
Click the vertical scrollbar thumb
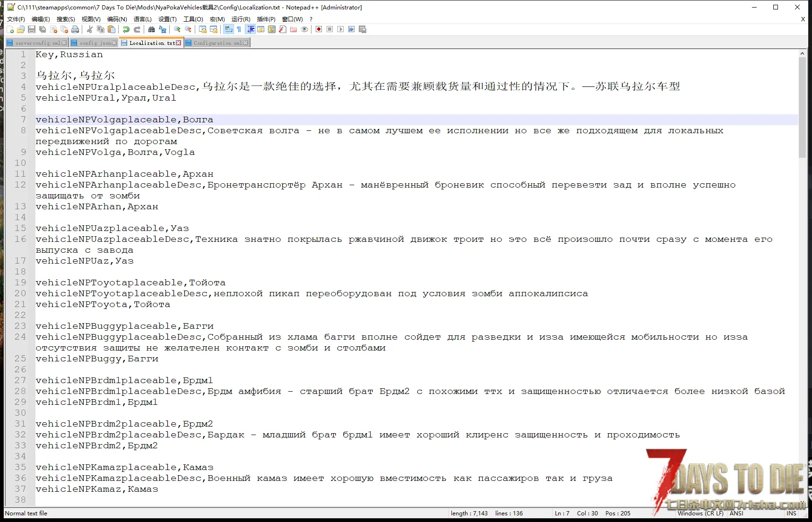[802, 108]
